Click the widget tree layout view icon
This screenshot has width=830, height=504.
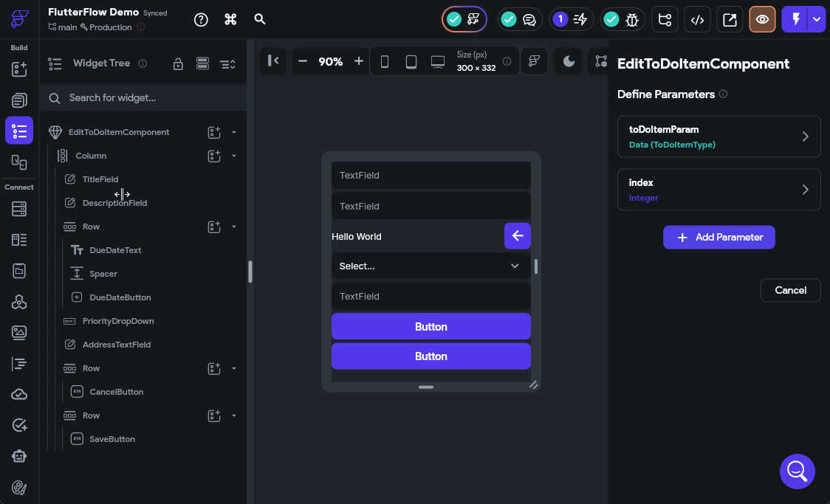click(202, 64)
